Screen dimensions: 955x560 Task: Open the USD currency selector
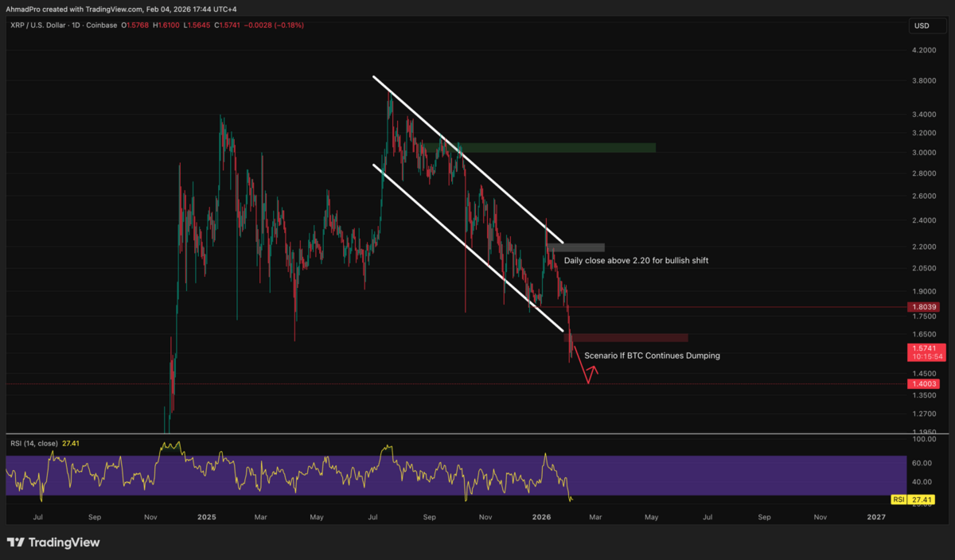(x=923, y=25)
